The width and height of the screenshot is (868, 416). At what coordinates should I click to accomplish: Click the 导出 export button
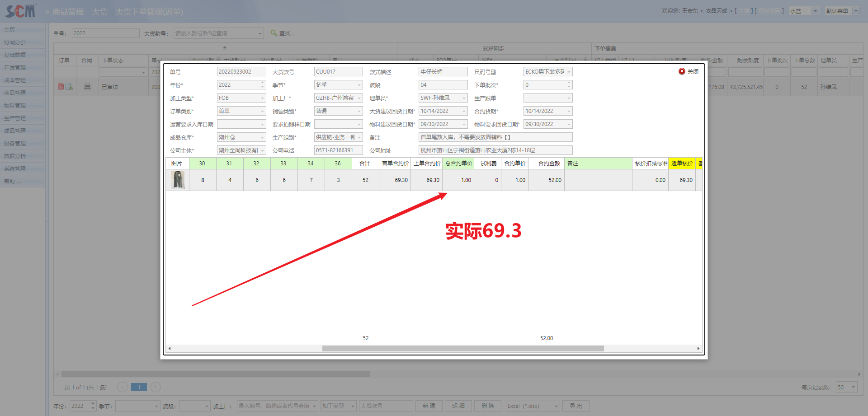point(576,406)
